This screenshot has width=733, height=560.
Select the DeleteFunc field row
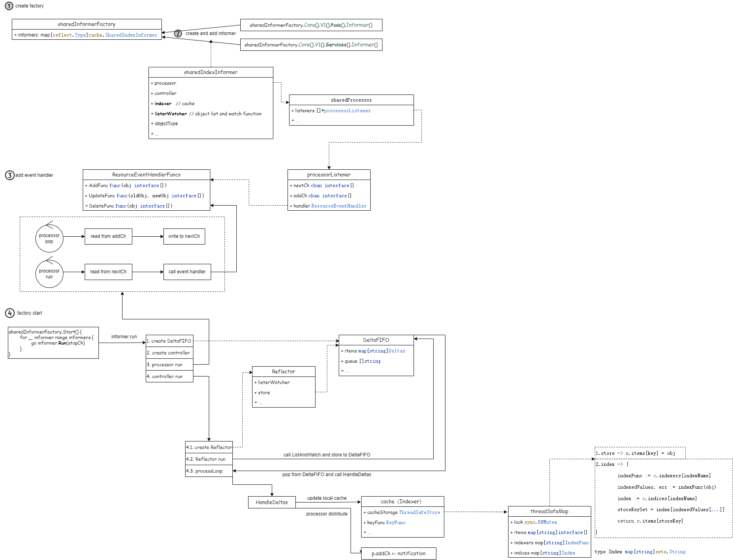click(146, 206)
